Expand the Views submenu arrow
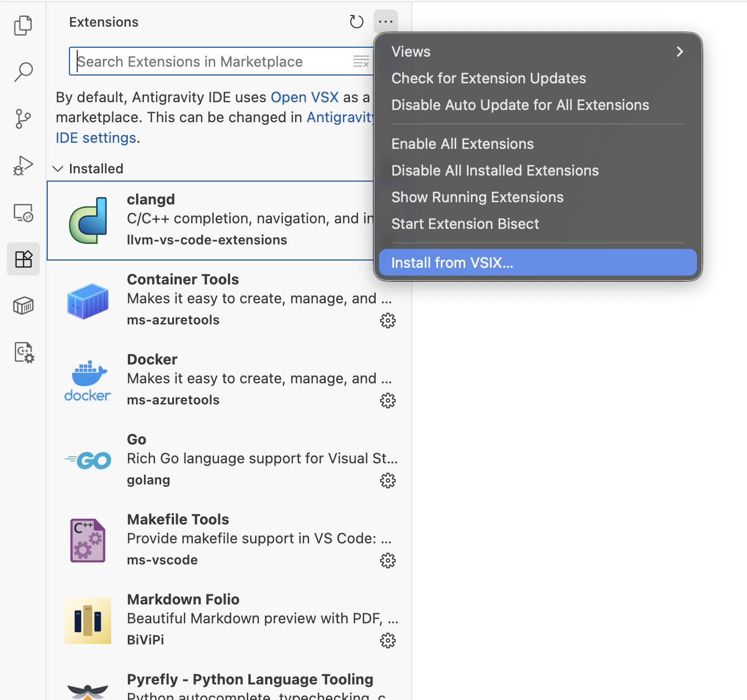Image resolution: width=747 pixels, height=700 pixels. pyautogui.click(x=680, y=52)
